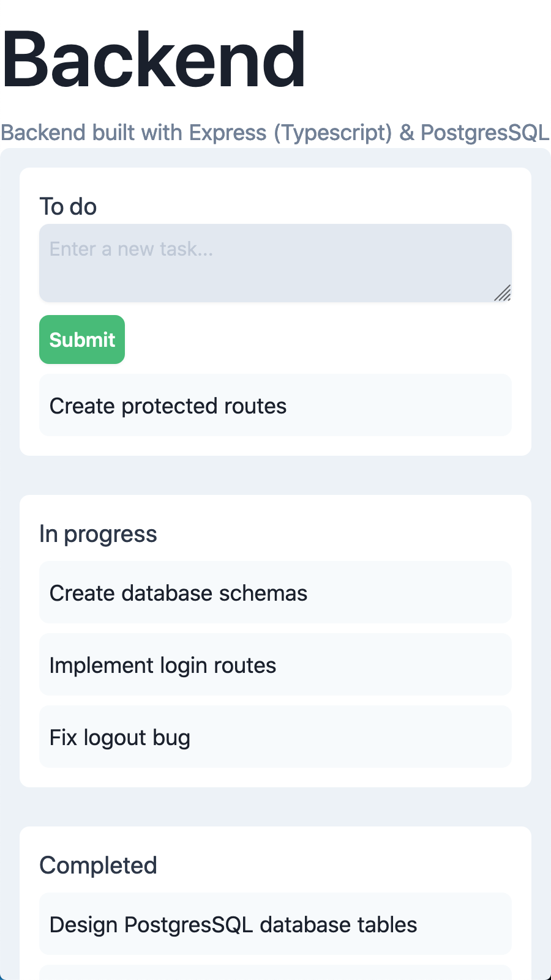
Task: Click the 'In progress' column heading
Action: tap(98, 534)
